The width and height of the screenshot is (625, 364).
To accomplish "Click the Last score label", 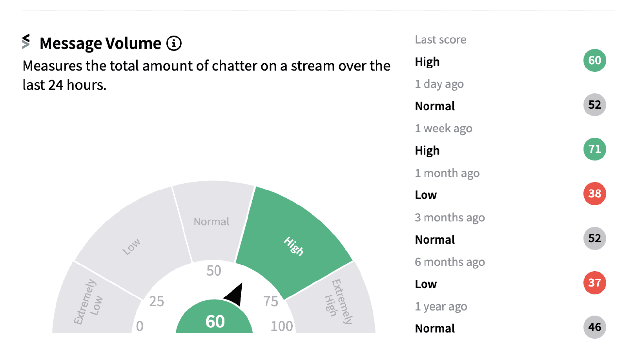I will click(440, 39).
